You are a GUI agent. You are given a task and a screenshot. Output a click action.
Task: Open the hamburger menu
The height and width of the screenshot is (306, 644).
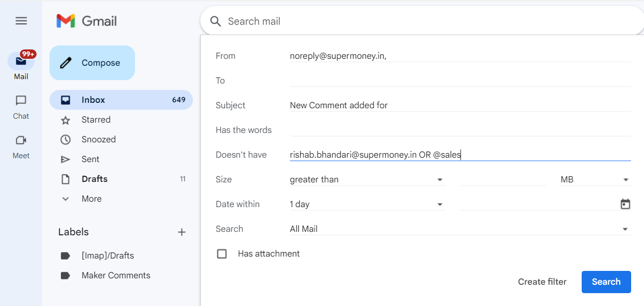(21, 21)
